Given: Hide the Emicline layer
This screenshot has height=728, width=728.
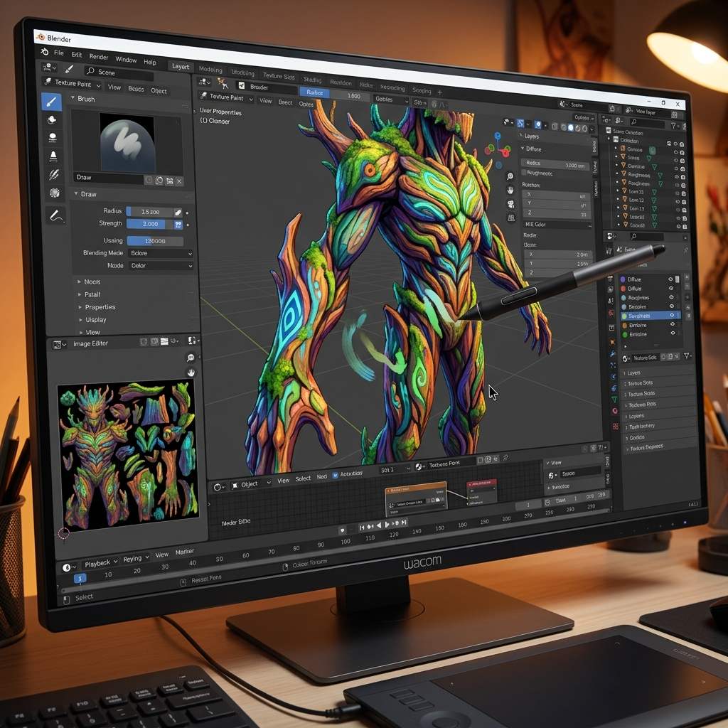Looking at the screenshot, I should [x=673, y=333].
